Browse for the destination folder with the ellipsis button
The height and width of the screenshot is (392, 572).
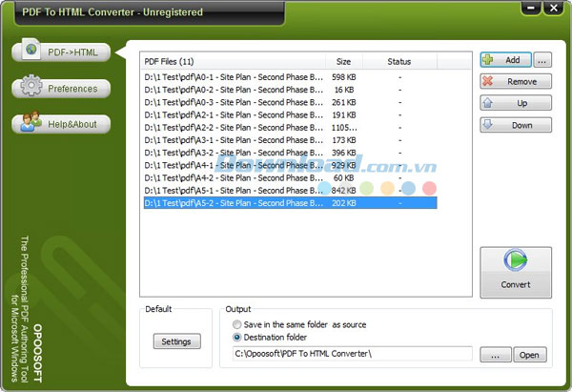(x=496, y=355)
